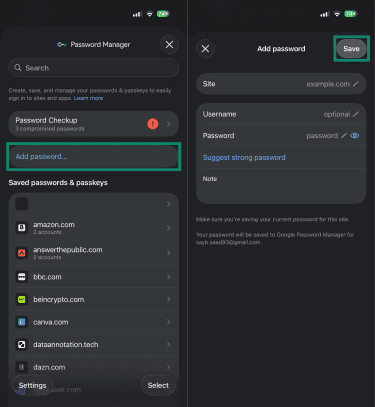This screenshot has width=375, height=407.
Task: Expand canva.com entry chevron
Action: 168,322
